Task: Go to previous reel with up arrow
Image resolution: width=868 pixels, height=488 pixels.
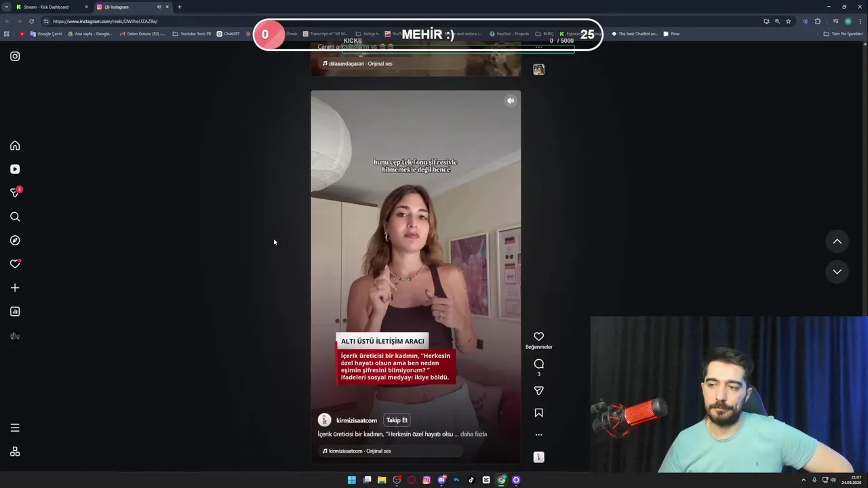Action: [x=837, y=241]
